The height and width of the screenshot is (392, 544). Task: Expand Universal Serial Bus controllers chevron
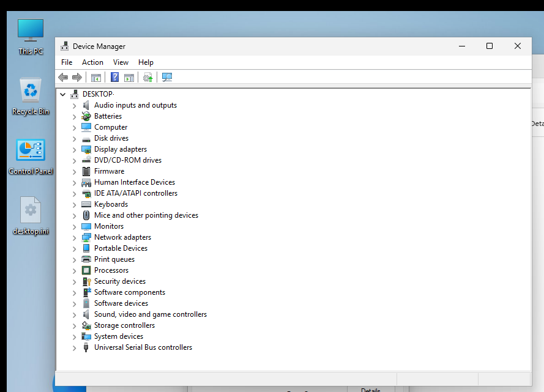tap(74, 348)
